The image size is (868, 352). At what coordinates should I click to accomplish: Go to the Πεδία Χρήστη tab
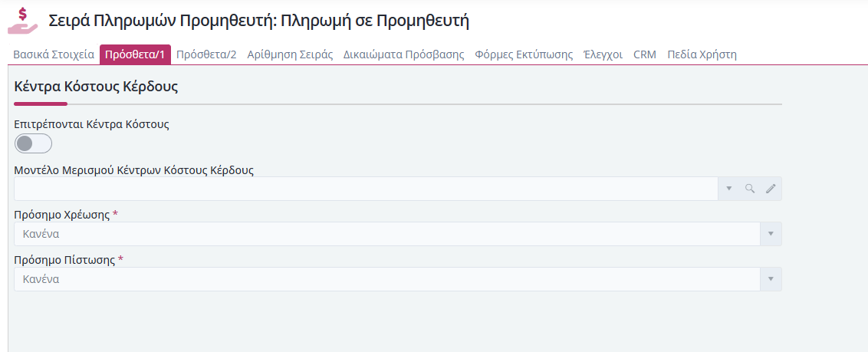[x=702, y=54]
